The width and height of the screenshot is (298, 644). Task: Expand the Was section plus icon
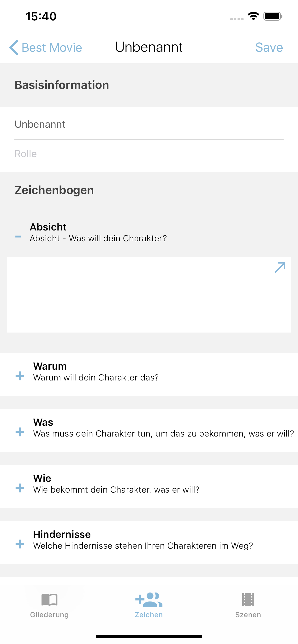(20, 432)
